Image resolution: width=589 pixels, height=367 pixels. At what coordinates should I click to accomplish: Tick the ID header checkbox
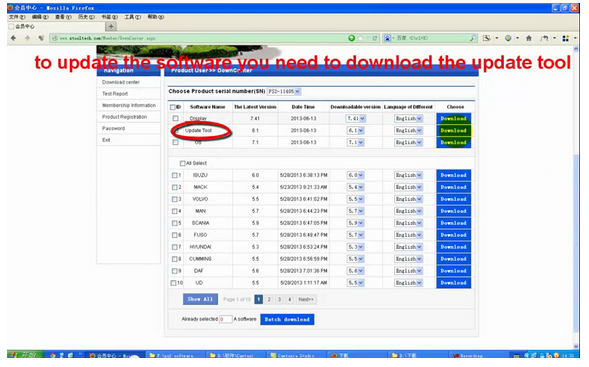pyautogui.click(x=173, y=107)
